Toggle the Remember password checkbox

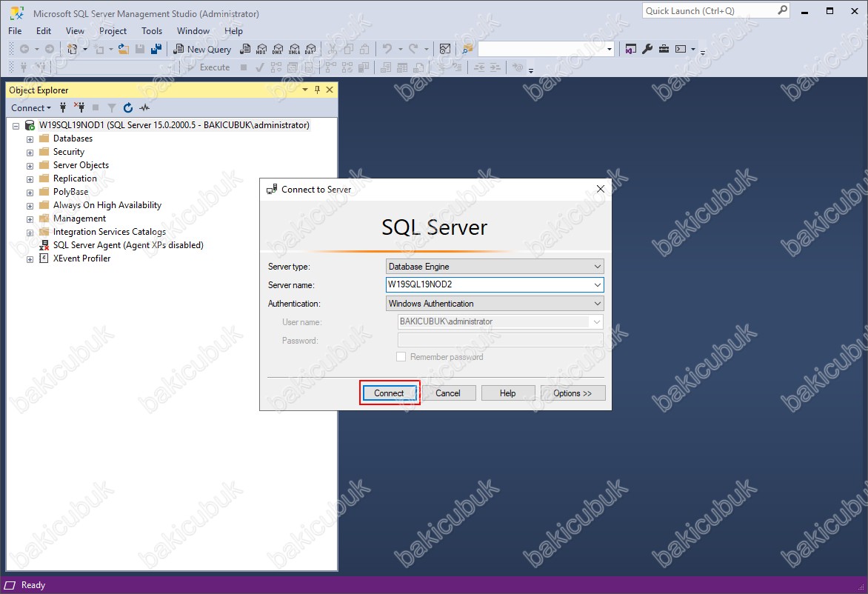click(x=401, y=357)
